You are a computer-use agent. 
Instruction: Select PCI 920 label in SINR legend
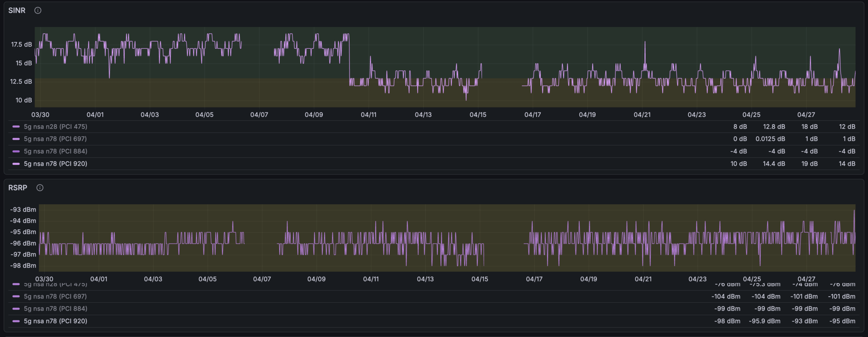click(x=55, y=164)
